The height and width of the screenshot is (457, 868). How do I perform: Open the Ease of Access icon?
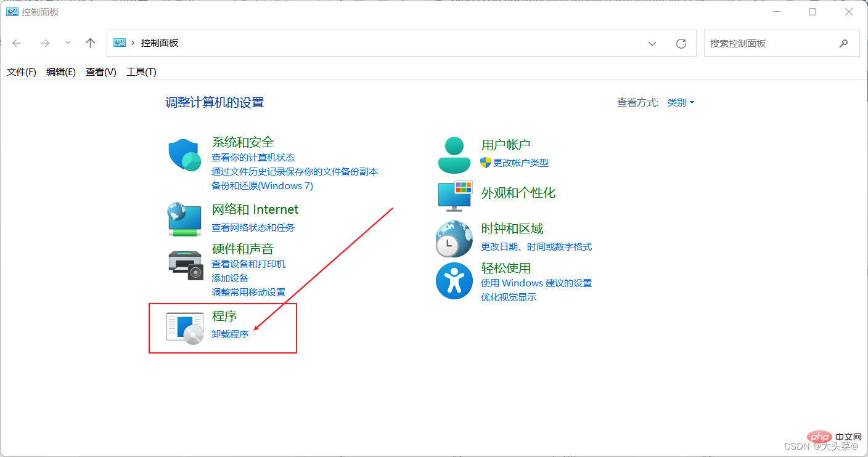(454, 281)
